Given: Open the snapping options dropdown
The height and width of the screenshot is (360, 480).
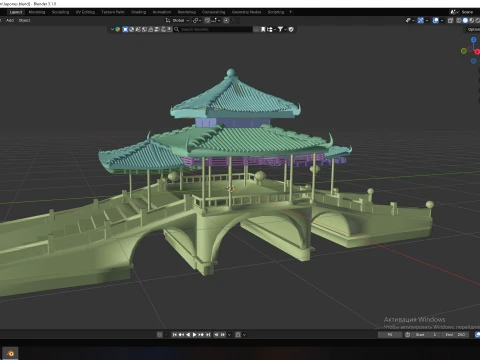Looking at the screenshot, I should click(x=216, y=20).
